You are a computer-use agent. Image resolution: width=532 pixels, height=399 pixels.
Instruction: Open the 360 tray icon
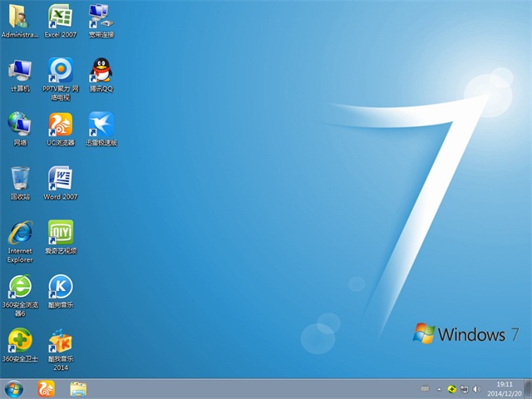pos(451,389)
